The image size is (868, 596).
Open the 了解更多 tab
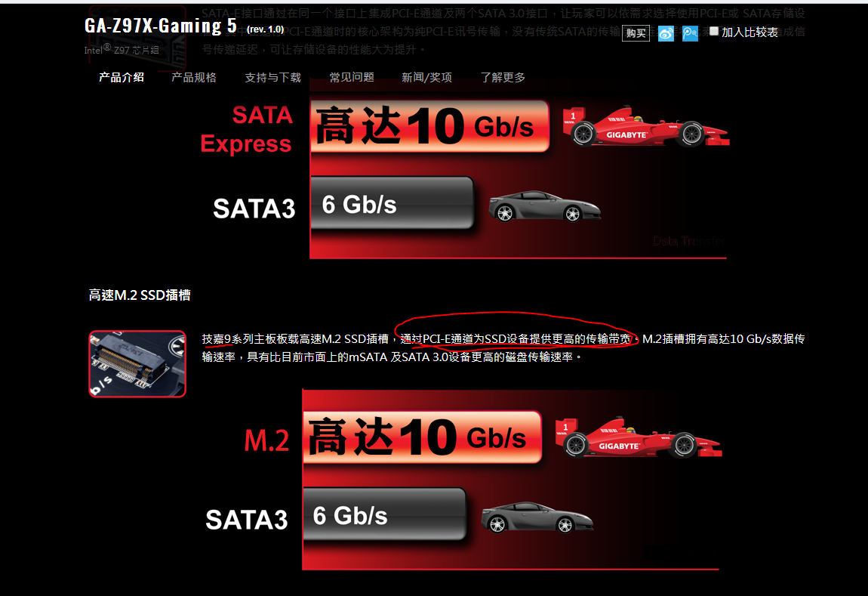(x=503, y=78)
